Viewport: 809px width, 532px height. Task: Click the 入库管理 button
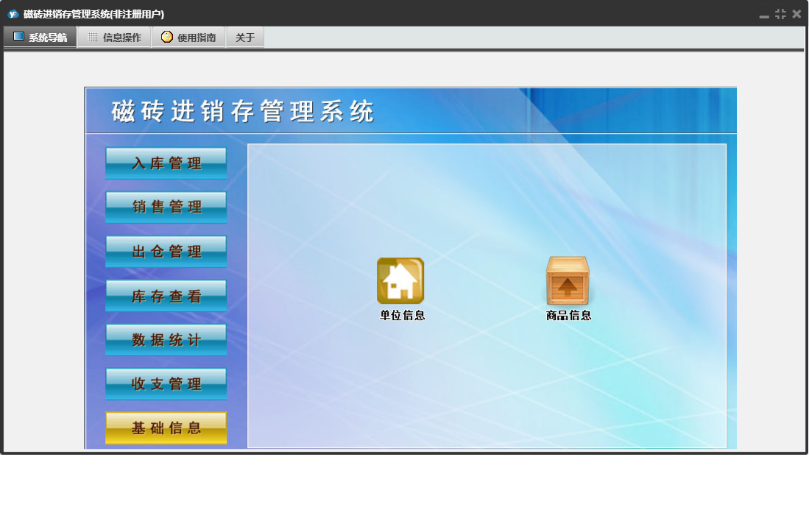[x=166, y=163]
